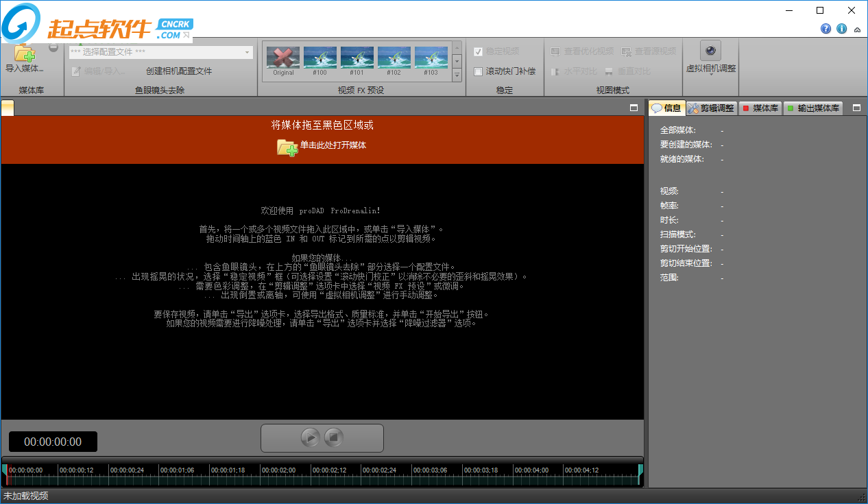The width and height of the screenshot is (868, 504).
Task: Click the folder icon beside 单击此处打开媒体
Action: (x=287, y=147)
